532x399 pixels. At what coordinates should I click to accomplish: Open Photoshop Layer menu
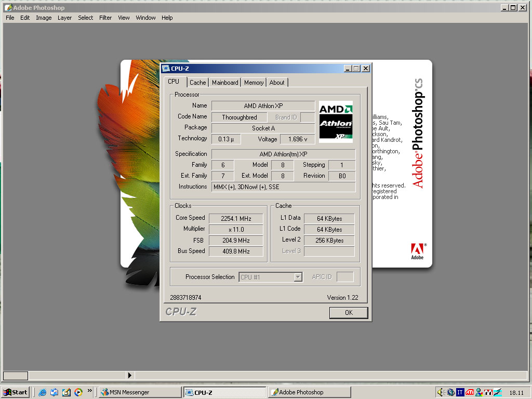pyautogui.click(x=64, y=18)
